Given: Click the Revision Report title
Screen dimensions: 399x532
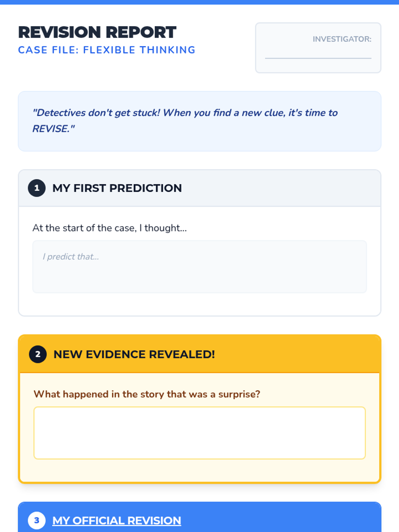Looking at the screenshot, I should coord(97,32).
